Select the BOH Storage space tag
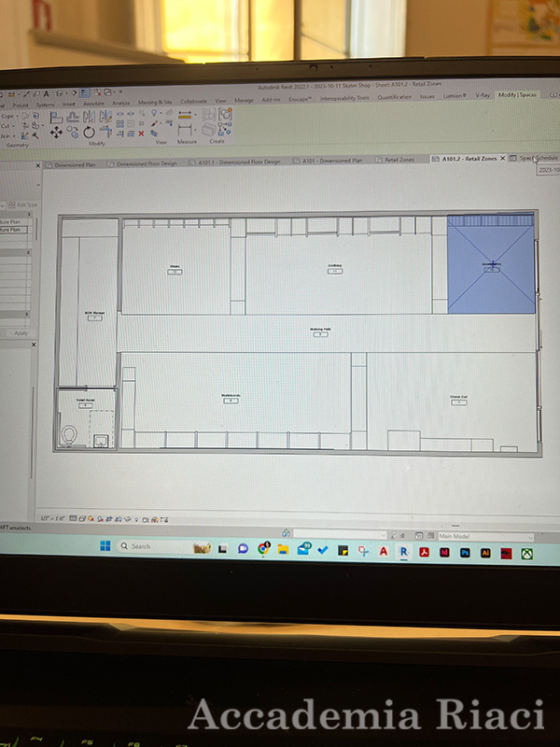Screen dimensions: 560x747 tap(95, 315)
